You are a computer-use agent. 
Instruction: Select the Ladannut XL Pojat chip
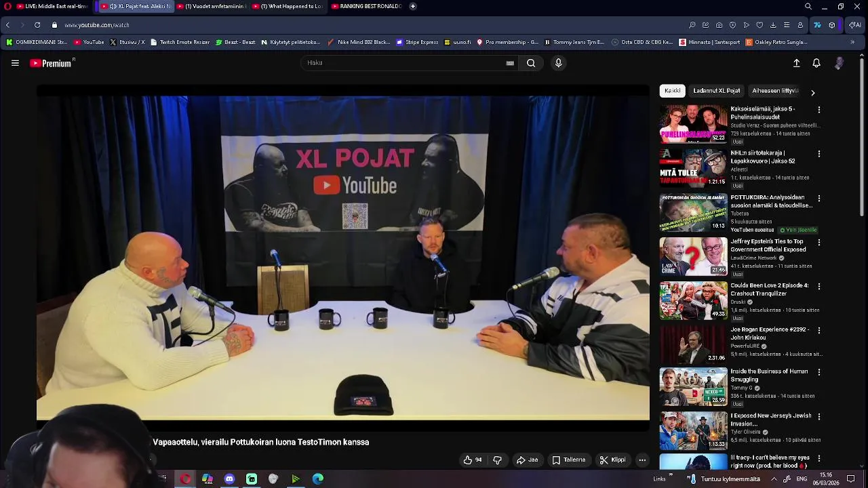(716, 91)
